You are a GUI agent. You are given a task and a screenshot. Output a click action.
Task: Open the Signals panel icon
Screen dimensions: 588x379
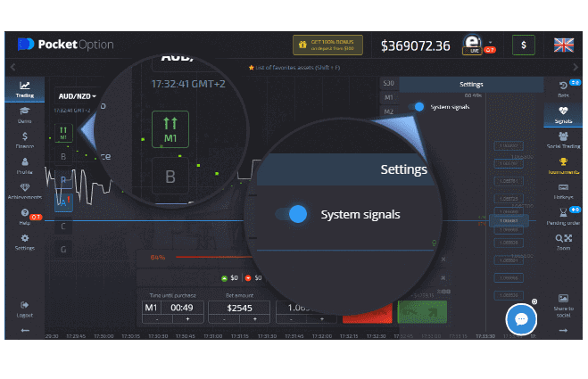pos(563,114)
